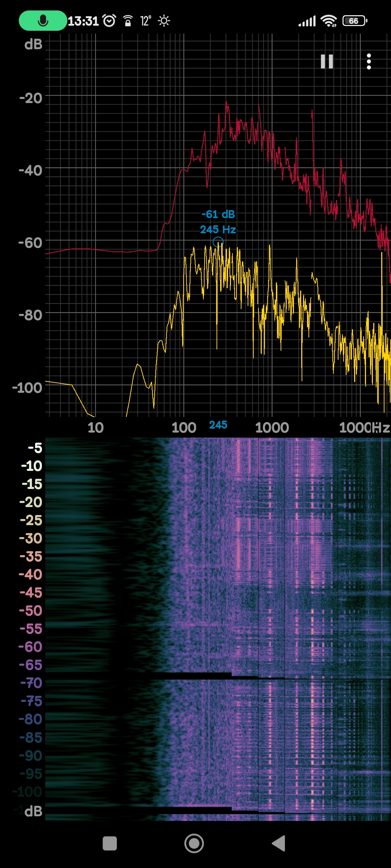
Task: Tap the green microphone recording indicator
Action: 43,21
